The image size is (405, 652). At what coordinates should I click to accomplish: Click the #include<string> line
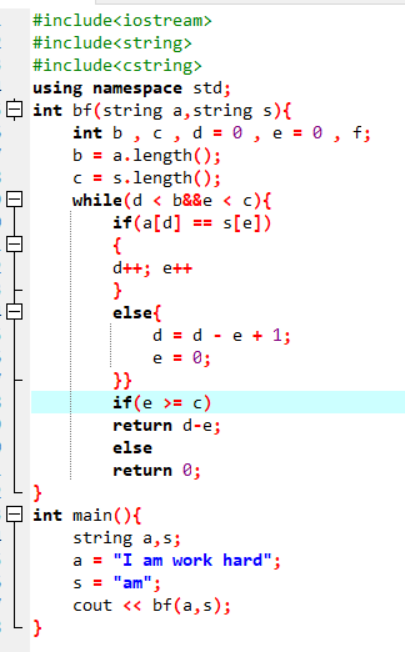click(x=112, y=43)
